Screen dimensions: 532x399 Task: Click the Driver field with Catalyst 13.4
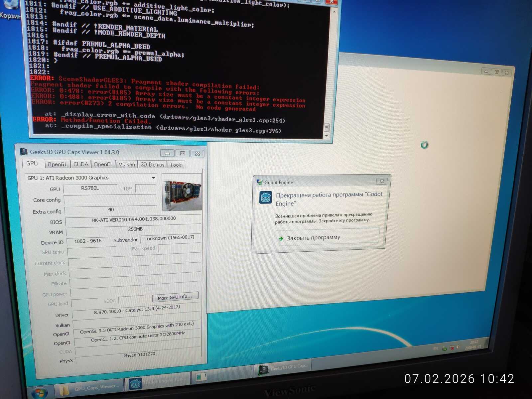pyautogui.click(x=137, y=310)
